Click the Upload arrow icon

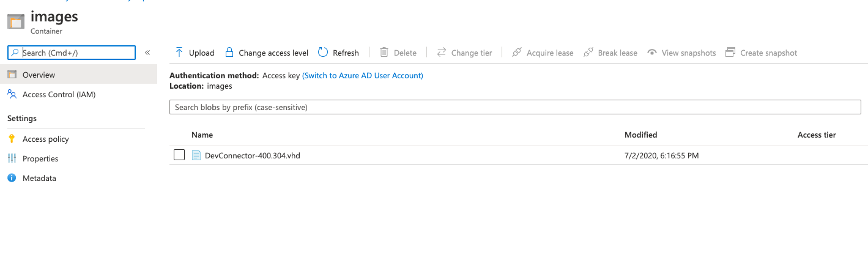tap(179, 53)
